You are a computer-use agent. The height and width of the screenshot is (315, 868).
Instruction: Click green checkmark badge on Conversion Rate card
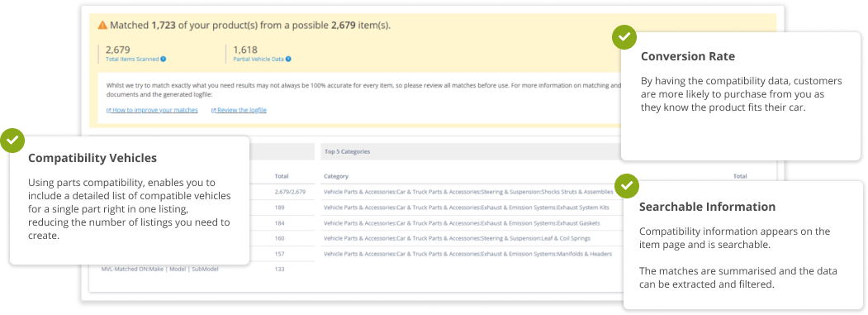click(624, 36)
